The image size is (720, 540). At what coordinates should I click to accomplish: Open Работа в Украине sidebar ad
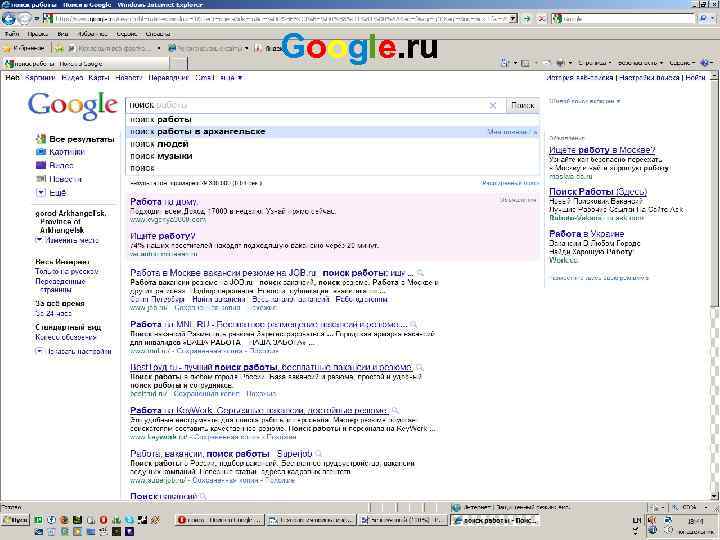tap(586, 234)
